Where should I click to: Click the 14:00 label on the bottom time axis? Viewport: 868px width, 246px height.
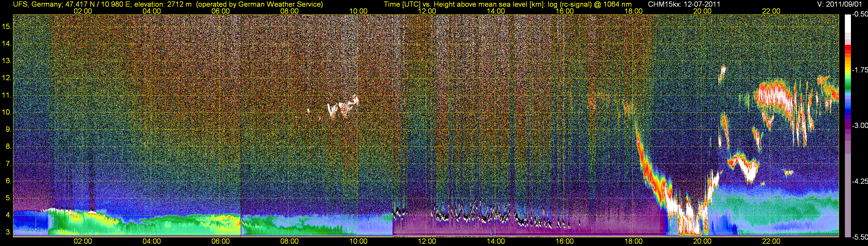coord(496,241)
